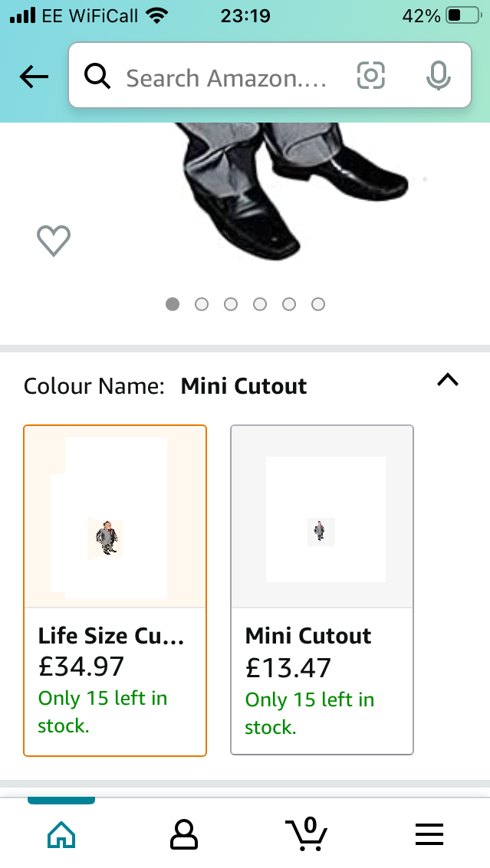The height and width of the screenshot is (868, 490).
Task: Tap the magnifying glass search icon
Action: coord(97,76)
